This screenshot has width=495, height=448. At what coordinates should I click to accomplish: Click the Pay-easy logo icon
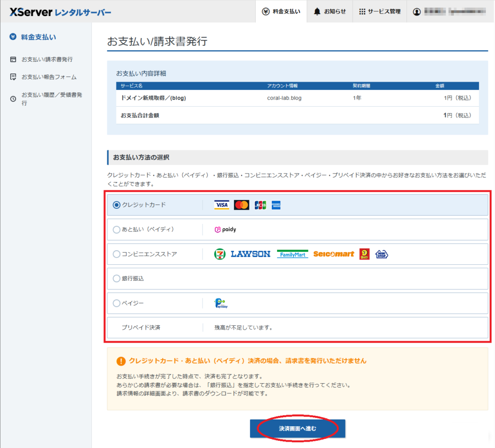220,303
